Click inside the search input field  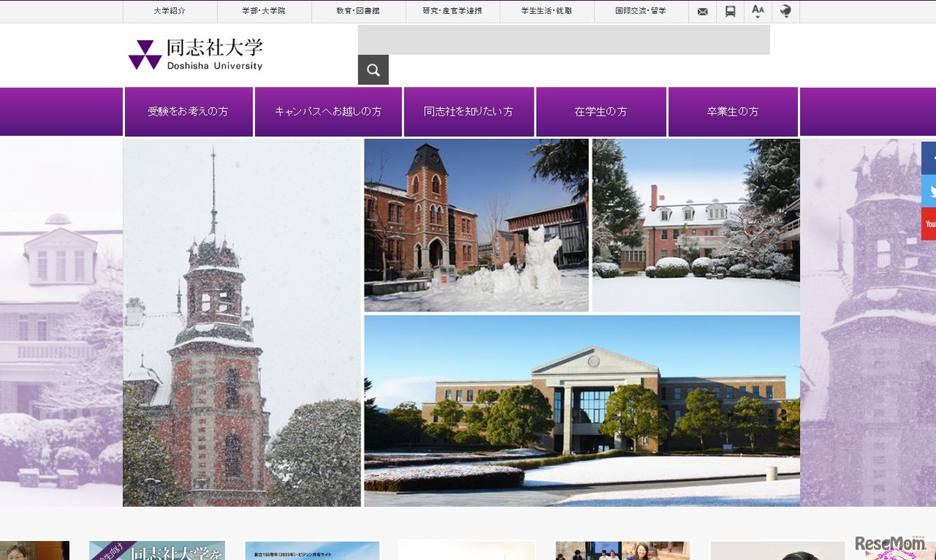click(563, 40)
